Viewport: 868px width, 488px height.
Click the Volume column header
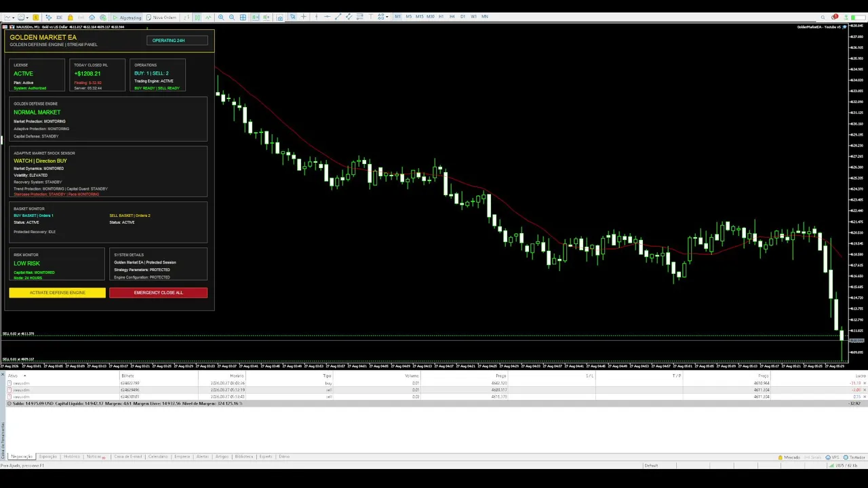point(412,375)
